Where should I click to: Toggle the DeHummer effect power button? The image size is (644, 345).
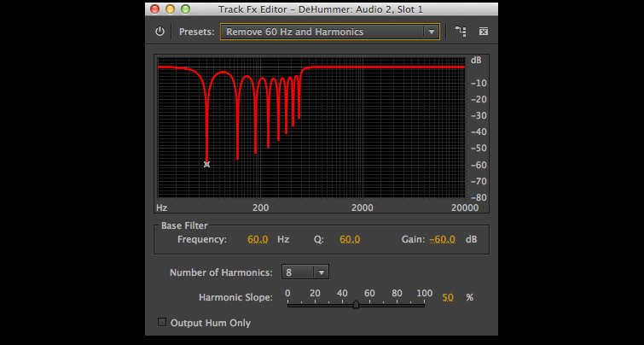[x=160, y=32]
